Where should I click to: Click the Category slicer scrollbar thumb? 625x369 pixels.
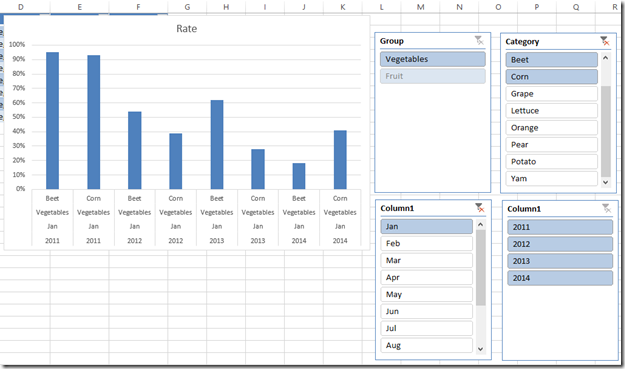[605, 131]
